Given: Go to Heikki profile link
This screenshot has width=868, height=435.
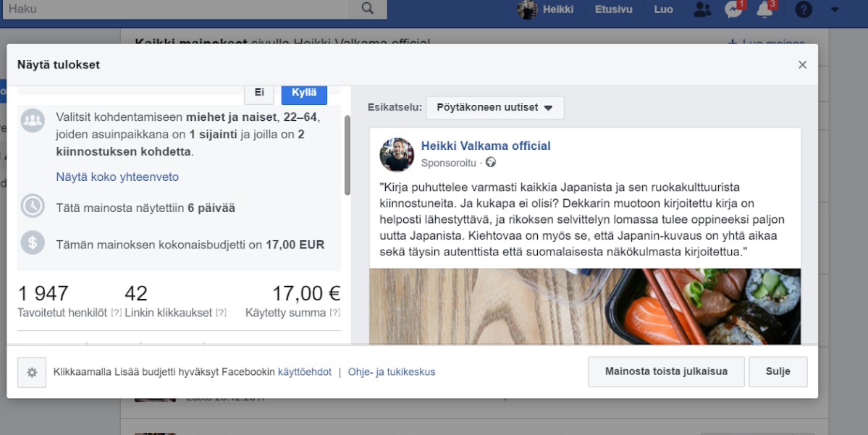Looking at the screenshot, I should (x=557, y=9).
